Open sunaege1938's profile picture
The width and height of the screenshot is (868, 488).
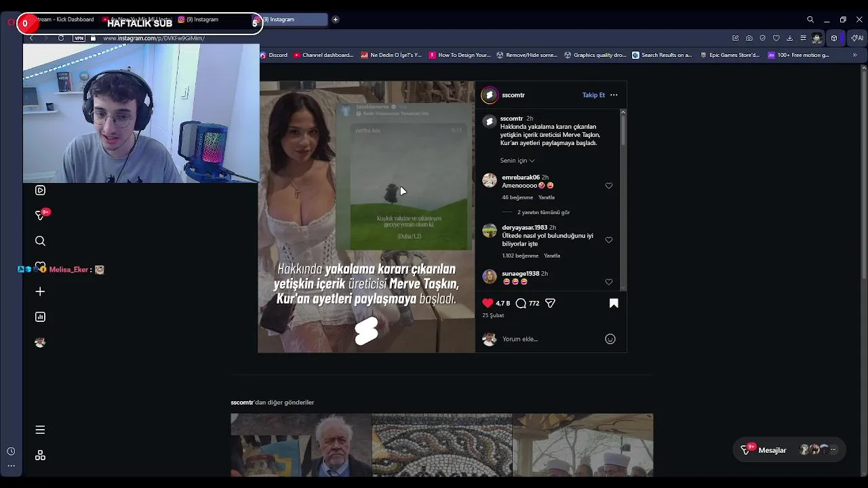(x=490, y=276)
